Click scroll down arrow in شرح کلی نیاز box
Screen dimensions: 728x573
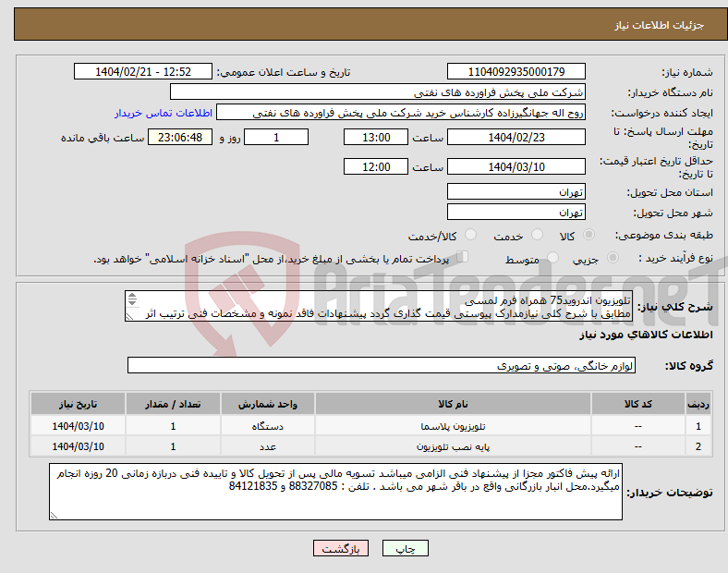pos(132,302)
